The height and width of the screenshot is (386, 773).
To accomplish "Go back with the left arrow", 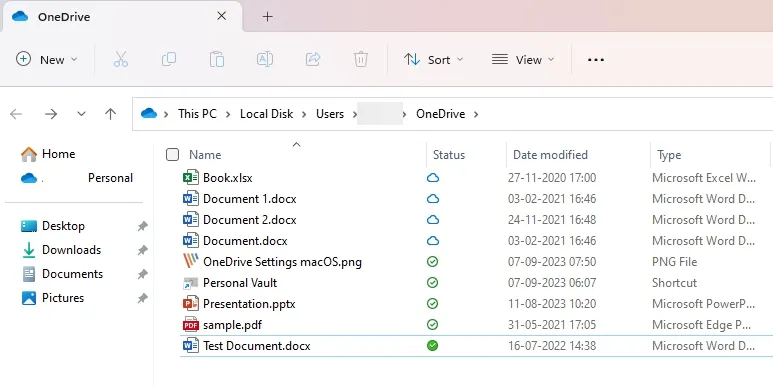I will click(x=16, y=114).
